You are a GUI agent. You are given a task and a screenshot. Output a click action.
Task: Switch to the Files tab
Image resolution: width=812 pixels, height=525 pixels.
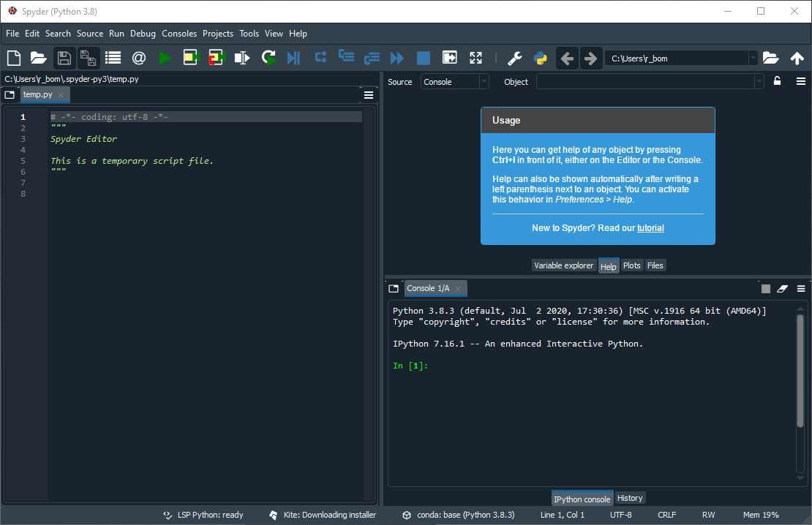655,265
